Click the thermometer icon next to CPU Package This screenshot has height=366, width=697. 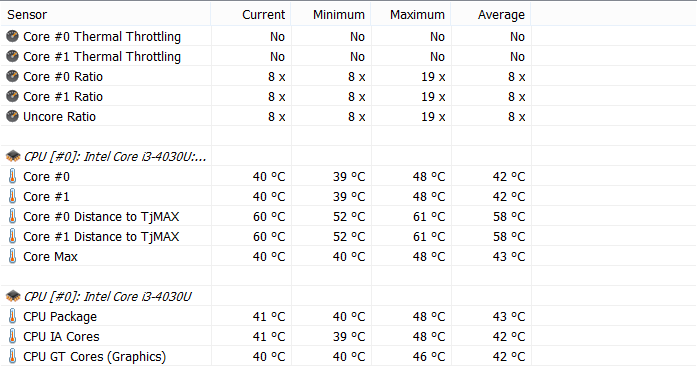click(x=12, y=317)
